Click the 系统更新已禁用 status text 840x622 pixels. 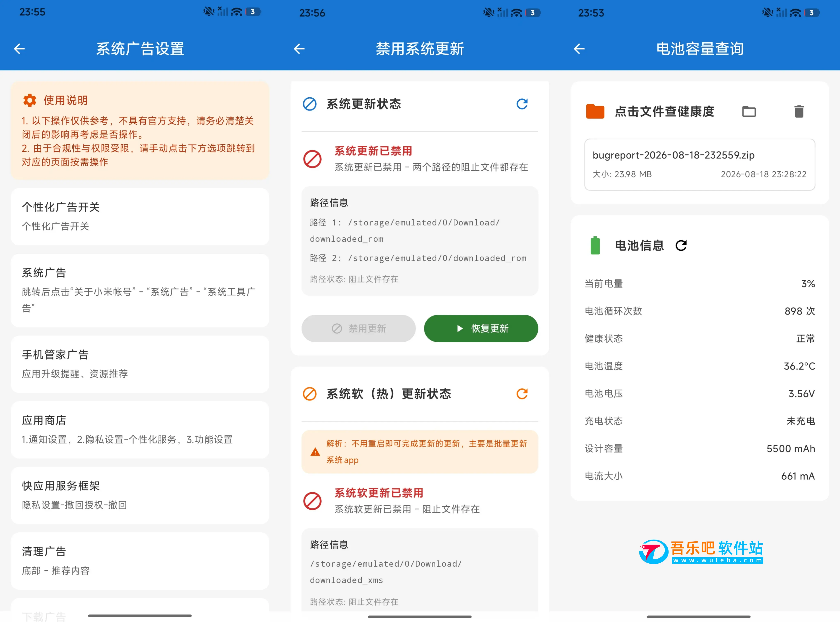pyautogui.click(x=373, y=151)
